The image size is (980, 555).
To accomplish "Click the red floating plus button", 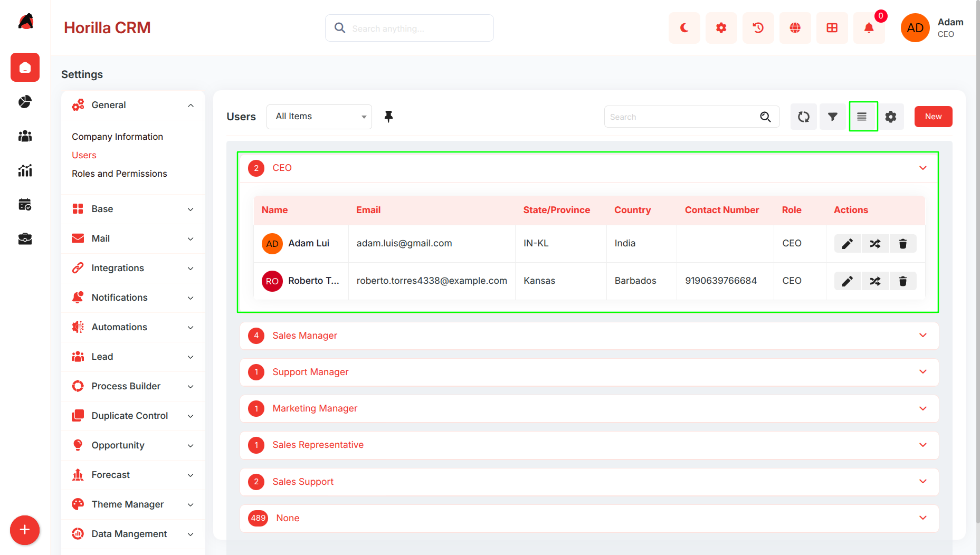I will click(25, 530).
